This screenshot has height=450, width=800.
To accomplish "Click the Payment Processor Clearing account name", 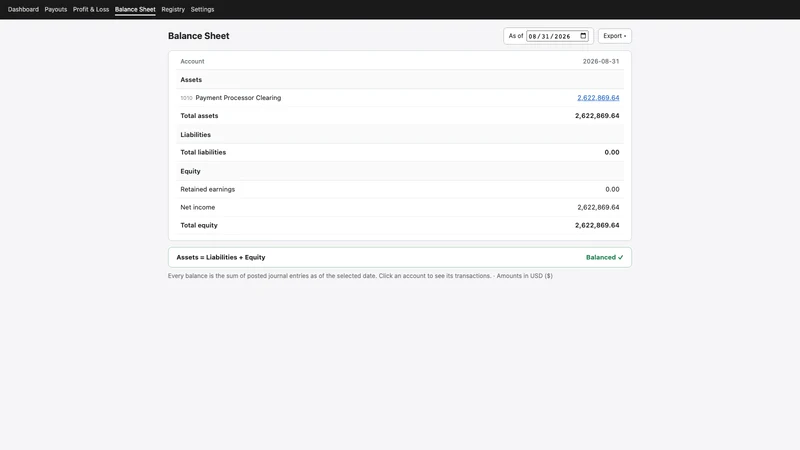I will [x=238, y=97].
